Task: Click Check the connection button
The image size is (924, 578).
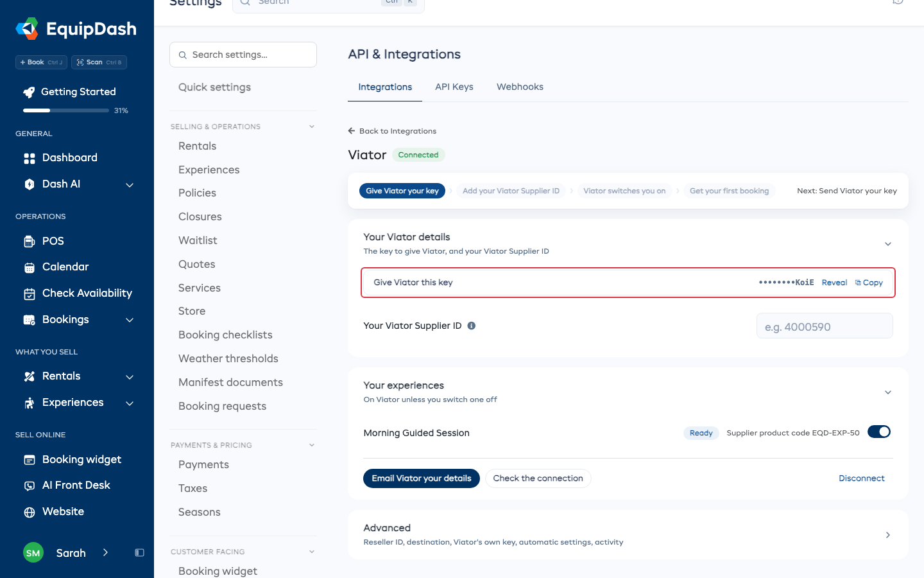Action: (538, 478)
